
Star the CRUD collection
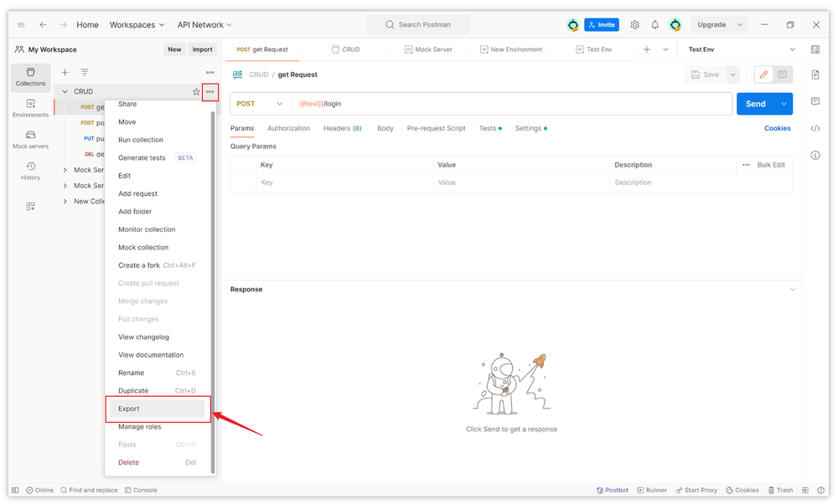[x=196, y=92]
